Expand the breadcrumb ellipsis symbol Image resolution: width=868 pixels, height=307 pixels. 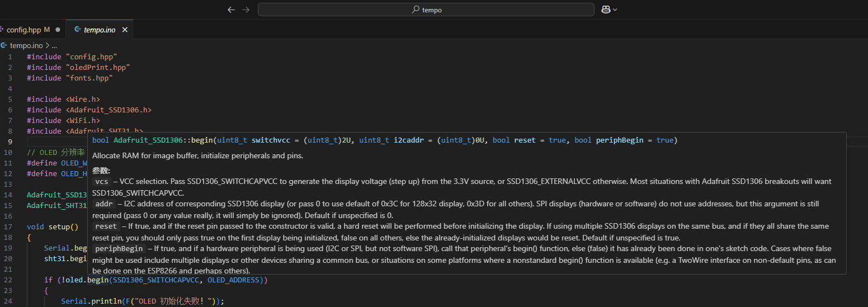coord(54,45)
